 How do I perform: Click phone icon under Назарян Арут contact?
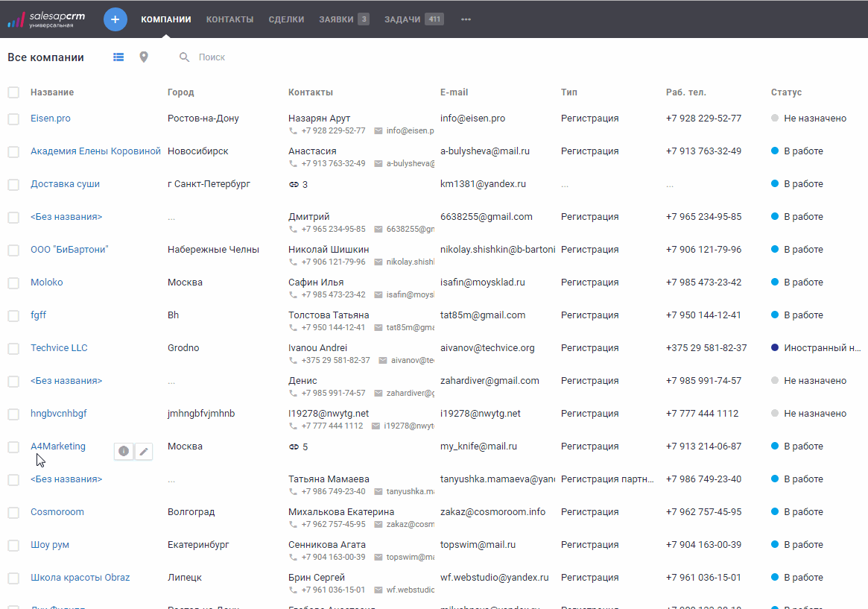293,130
